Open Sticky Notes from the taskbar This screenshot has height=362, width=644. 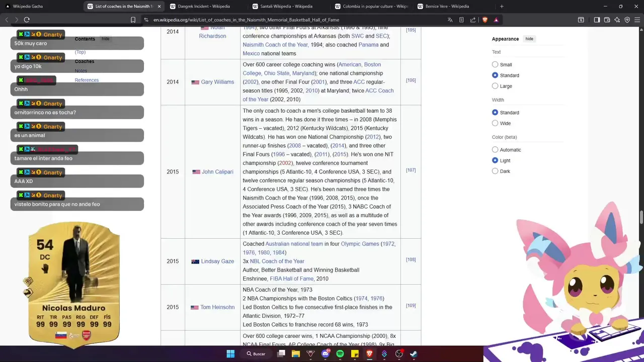pos(355,354)
